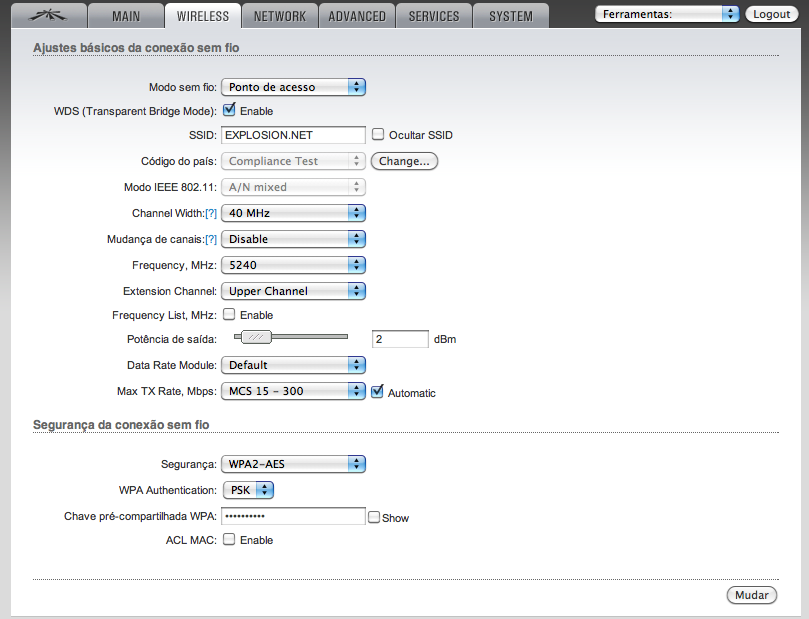This screenshot has width=809, height=619.
Task: Expand the Channel Width dropdown
Action: coord(292,213)
